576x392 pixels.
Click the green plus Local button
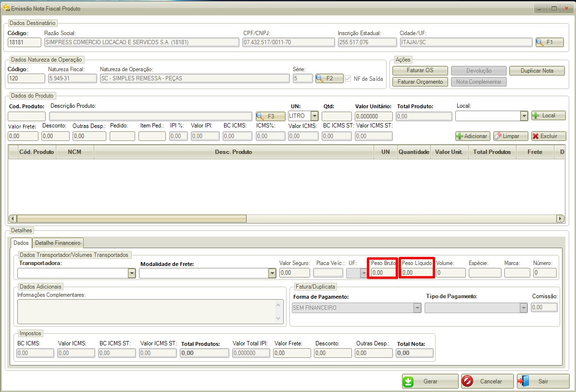tap(548, 115)
